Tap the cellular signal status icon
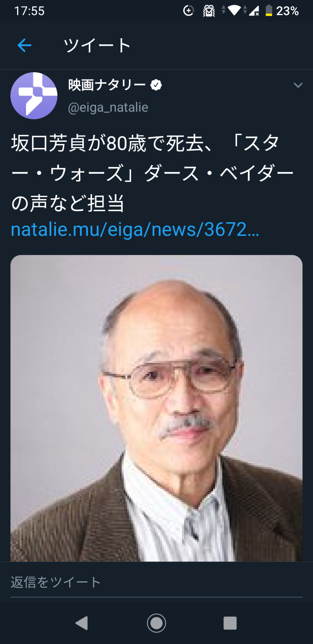 pos(254,11)
